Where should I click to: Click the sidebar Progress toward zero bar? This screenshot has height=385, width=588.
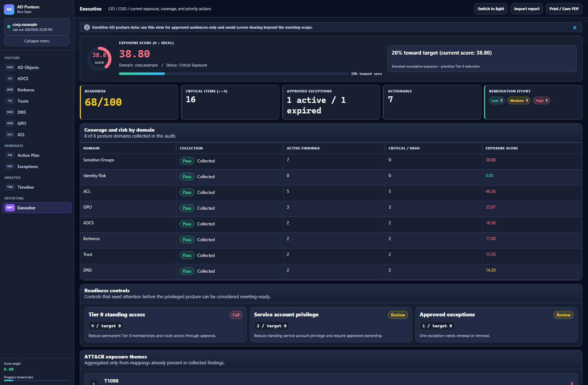coord(37,380)
